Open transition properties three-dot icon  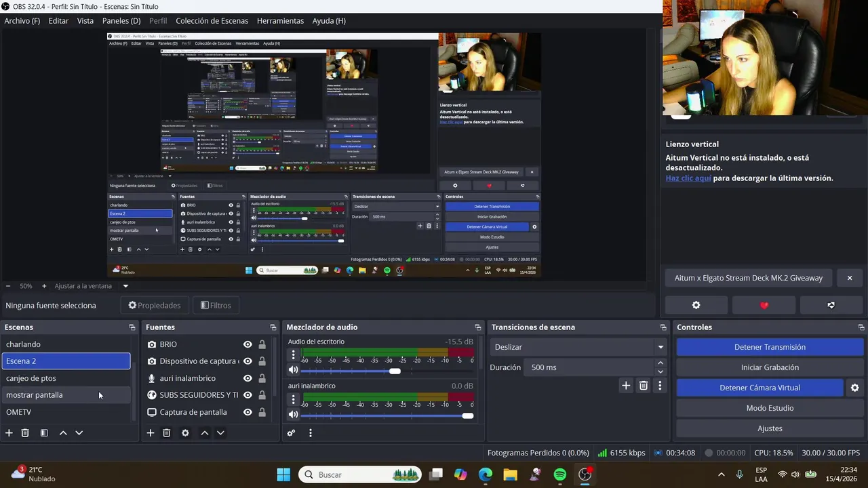pyautogui.click(x=660, y=386)
